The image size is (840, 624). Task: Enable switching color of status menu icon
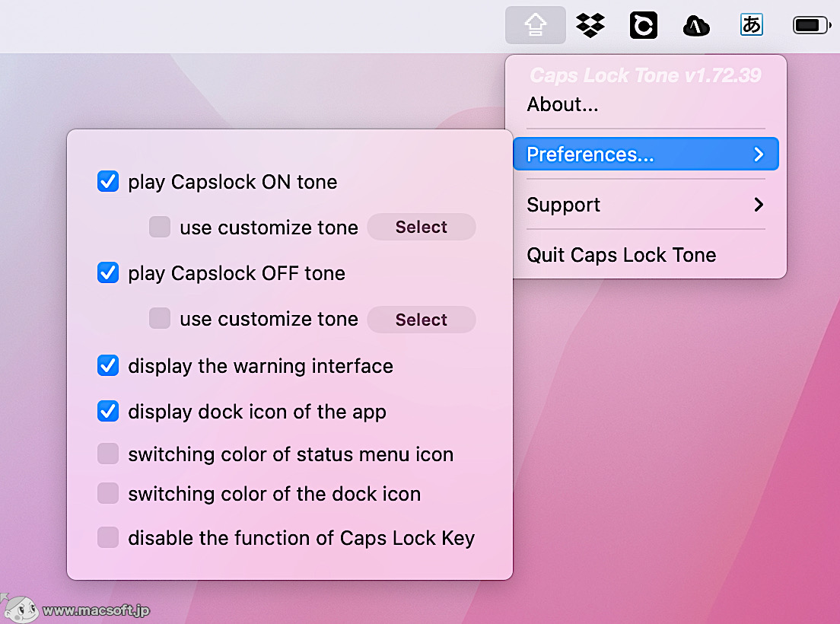tap(108, 454)
